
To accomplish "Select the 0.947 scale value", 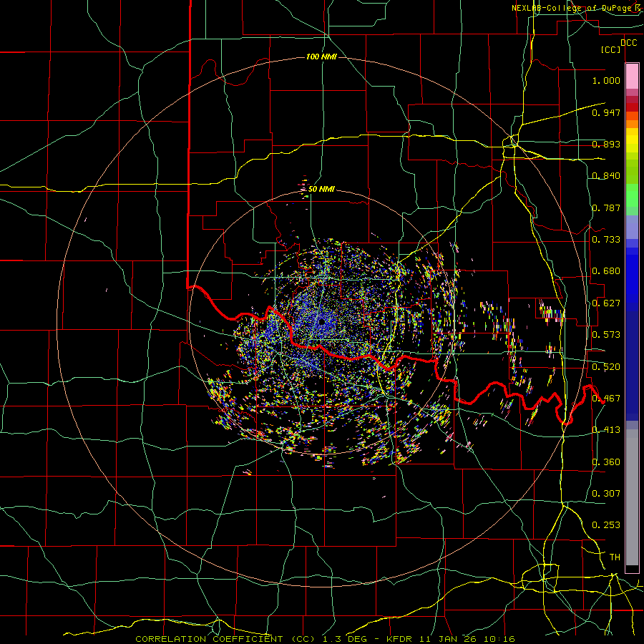I will pos(606,112).
